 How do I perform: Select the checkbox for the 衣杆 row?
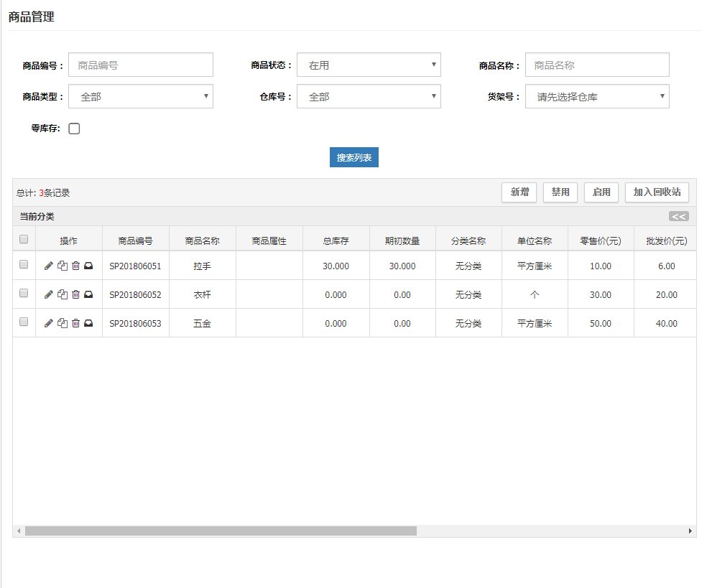click(24, 294)
